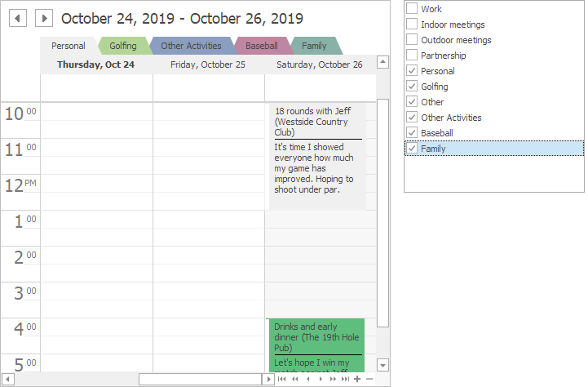
Task: Toggle the Other checkbox
Action: 412,101
